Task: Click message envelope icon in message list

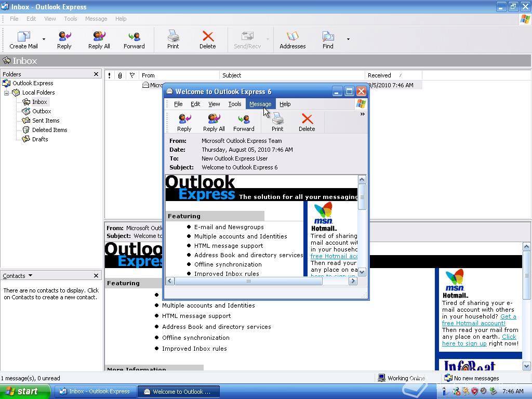Action: pyautogui.click(x=145, y=85)
